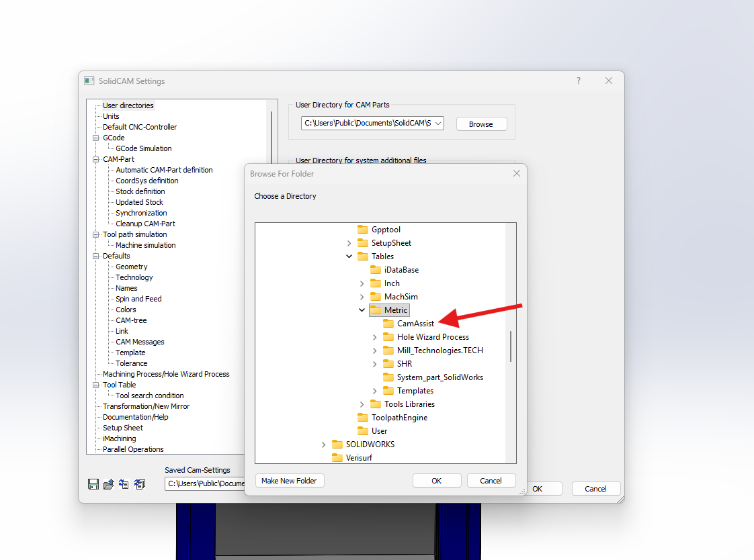Image resolution: width=754 pixels, height=560 pixels.
Task: Click the SolidCAM Settings help question mark
Action: (579, 81)
